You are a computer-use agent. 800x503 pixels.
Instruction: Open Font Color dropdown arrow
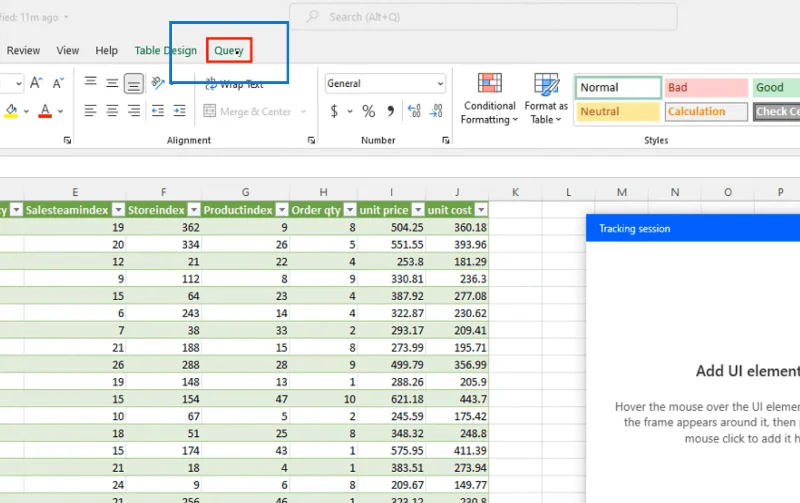60,111
